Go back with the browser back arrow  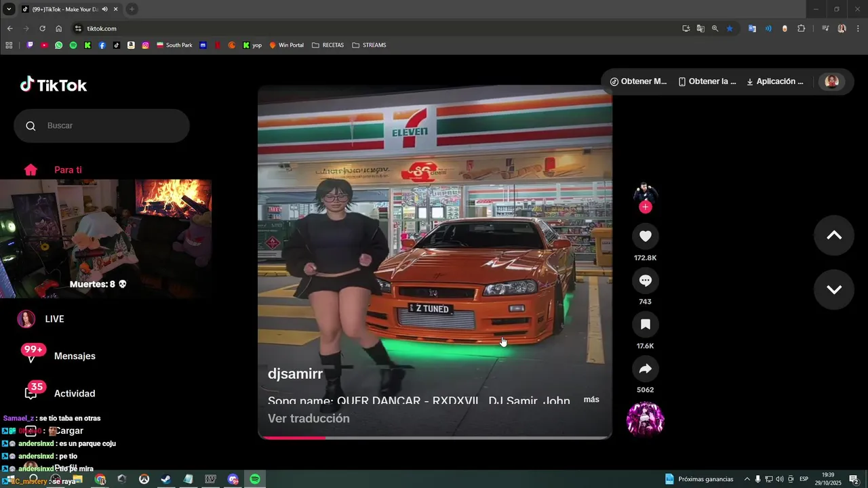pyautogui.click(x=9, y=28)
